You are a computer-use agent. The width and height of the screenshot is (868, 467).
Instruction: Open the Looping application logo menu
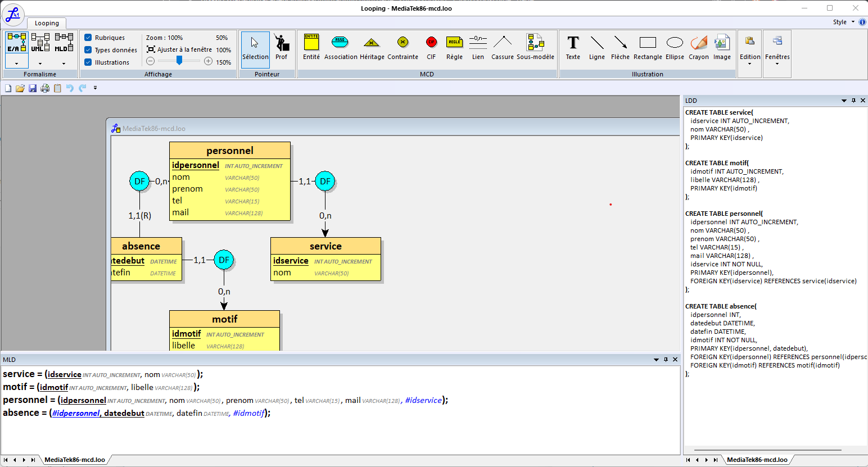[13, 15]
